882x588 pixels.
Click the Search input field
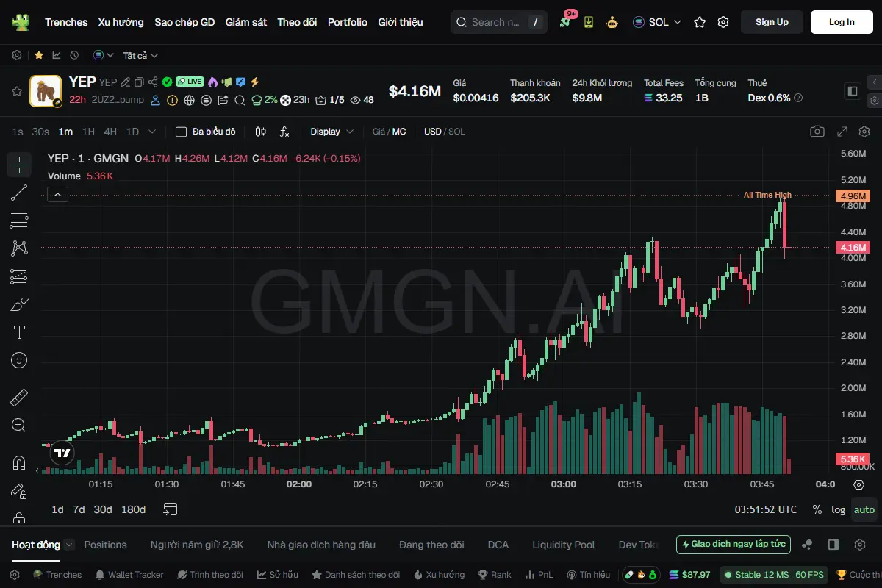pyautogui.click(x=499, y=22)
